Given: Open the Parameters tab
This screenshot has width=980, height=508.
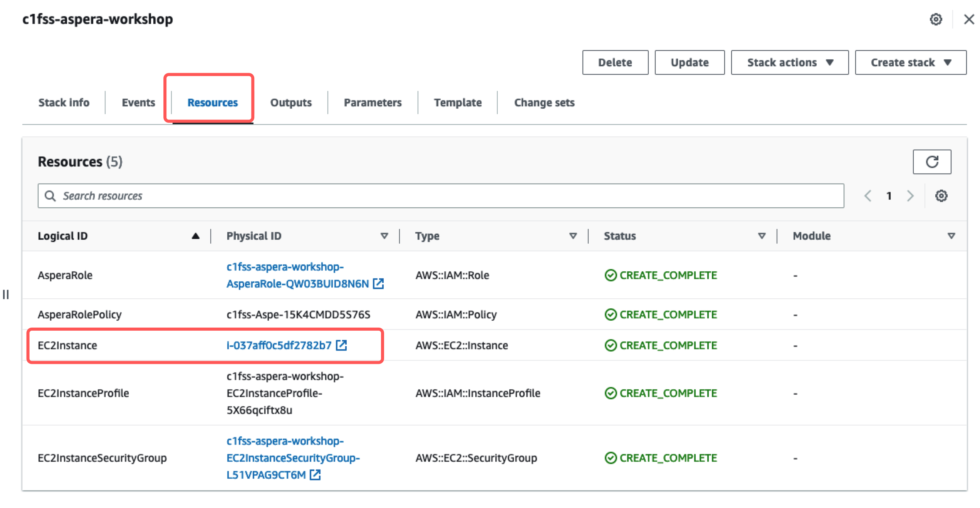Looking at the screenshot, I should [x=373, y=103].
